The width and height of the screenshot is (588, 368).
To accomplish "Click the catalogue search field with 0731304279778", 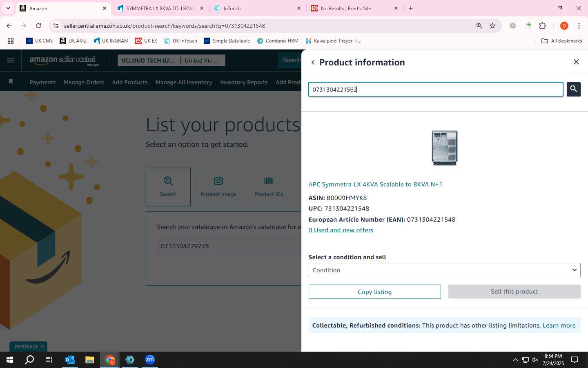I will pos(229,246).
